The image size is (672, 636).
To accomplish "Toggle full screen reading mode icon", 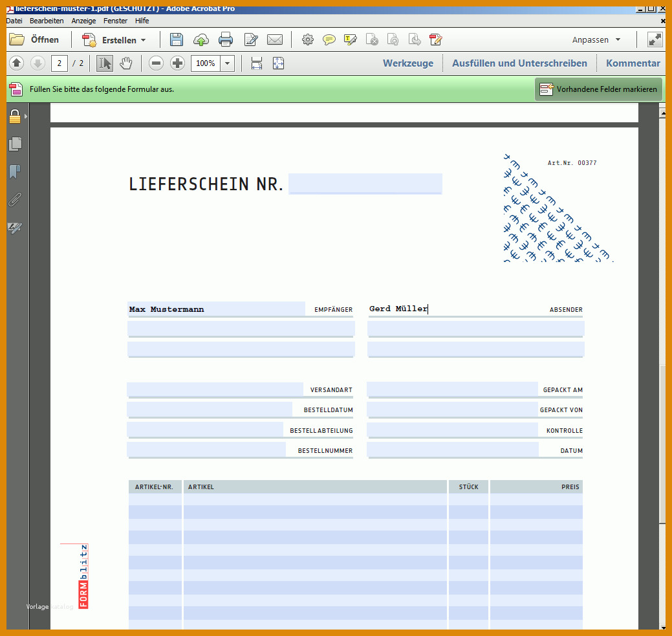I will coord(655,39).
